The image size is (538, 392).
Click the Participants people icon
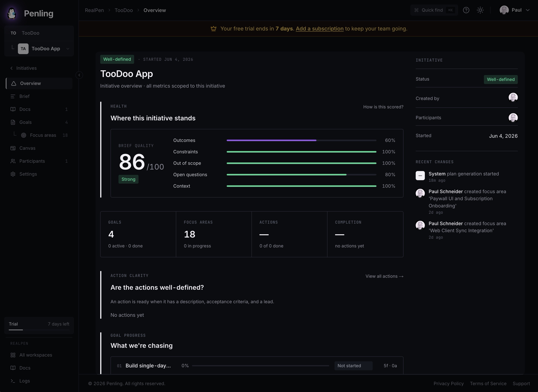(13, 161)
